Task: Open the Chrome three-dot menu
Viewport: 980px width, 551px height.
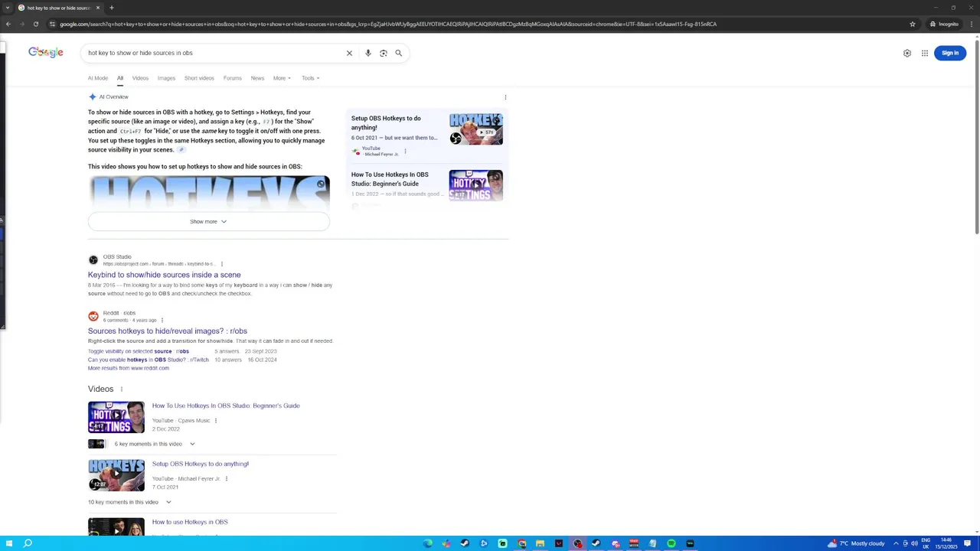Action: [972, 24]
